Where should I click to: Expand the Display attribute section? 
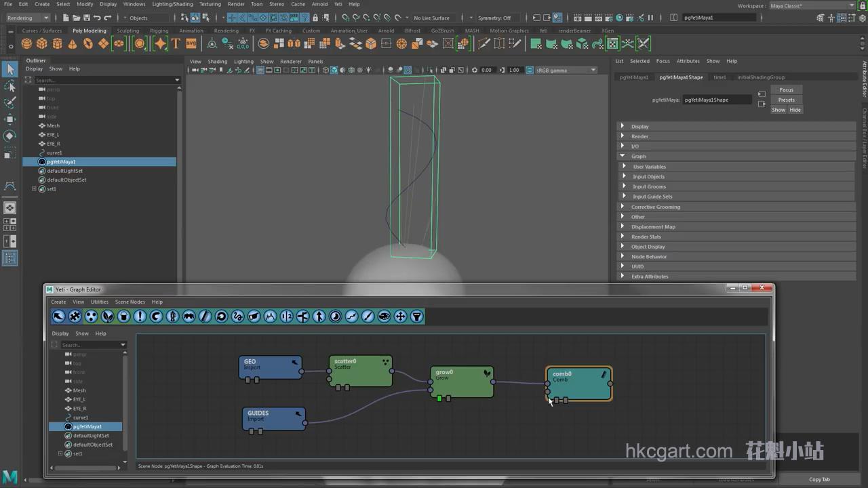623,126
